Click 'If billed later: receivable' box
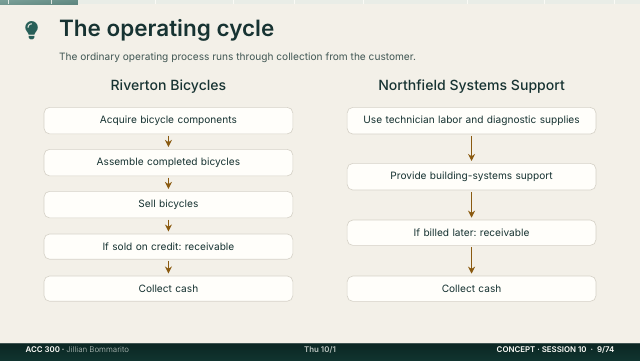Image resolution: width=640 pixels, height=361 pixels. (x=471, y=232)
